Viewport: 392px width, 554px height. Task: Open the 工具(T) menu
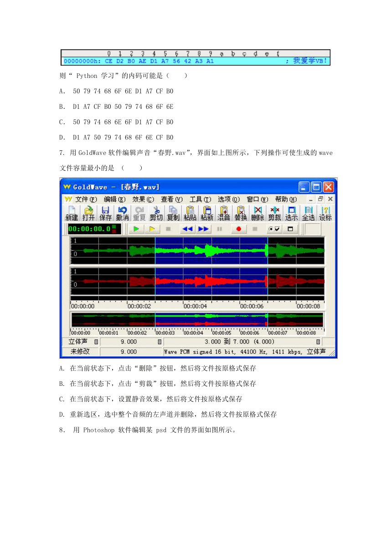[200, 199]
